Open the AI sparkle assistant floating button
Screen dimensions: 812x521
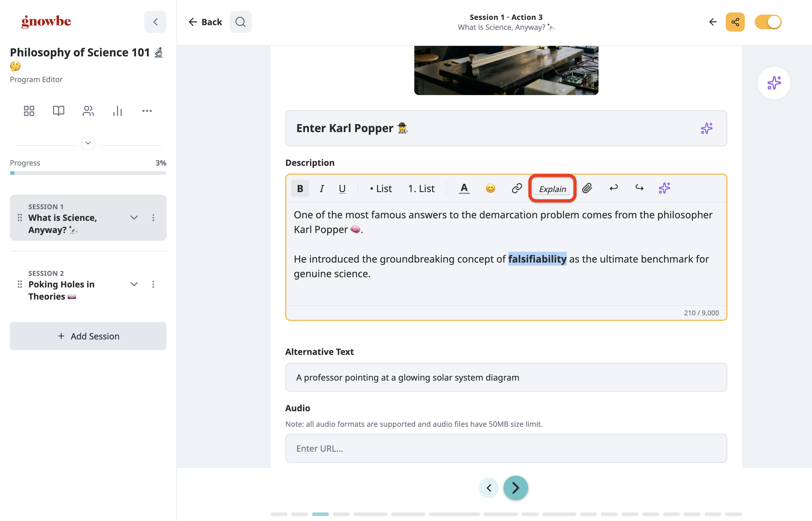pyautogui.click(x=774, y=83)
